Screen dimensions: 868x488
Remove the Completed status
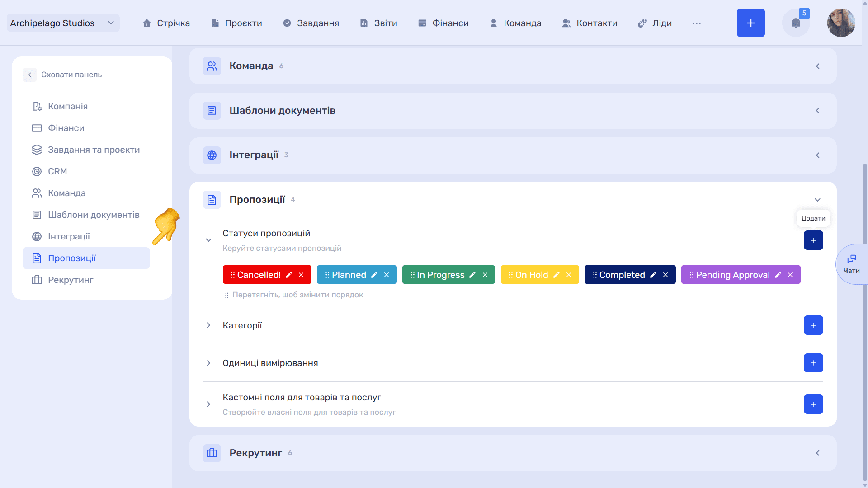coord(665,275)
